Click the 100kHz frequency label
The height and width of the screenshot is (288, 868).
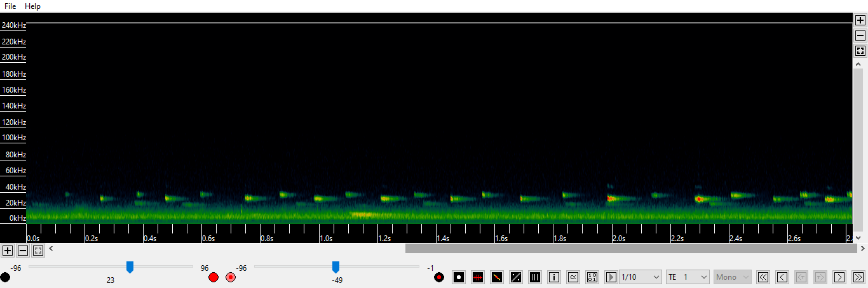tap(13, 138)
